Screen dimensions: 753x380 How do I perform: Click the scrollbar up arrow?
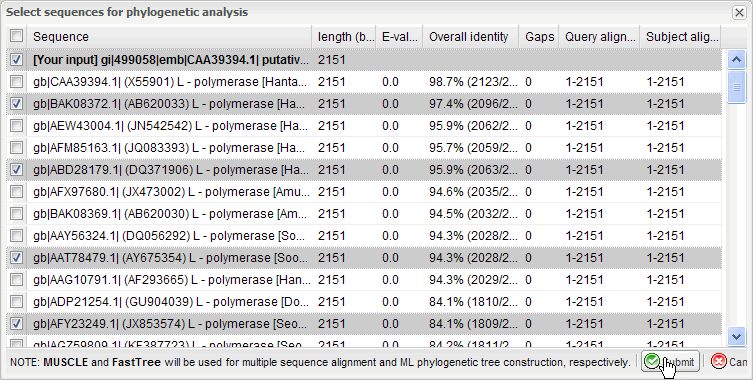tap(736, 60)
